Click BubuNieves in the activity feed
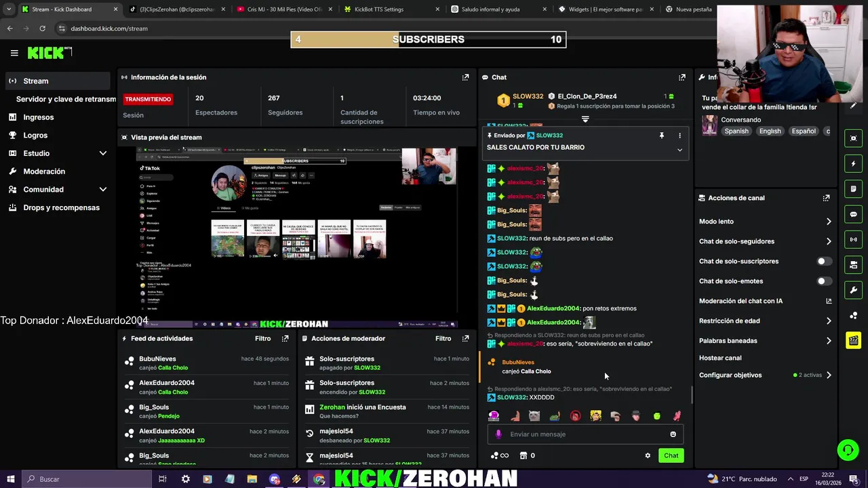Screen dimensions: 868x488 click(157, 359)
